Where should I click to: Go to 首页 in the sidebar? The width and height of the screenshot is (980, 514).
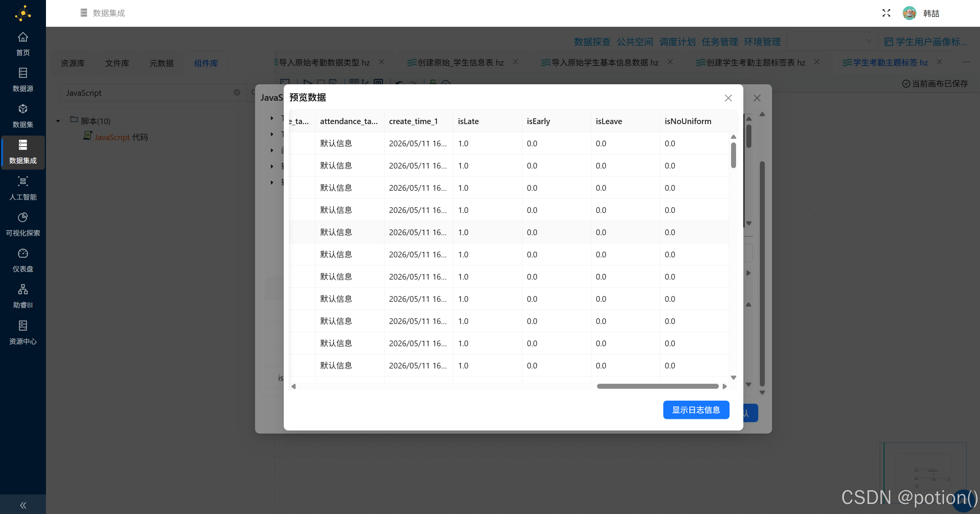[23, 44]
